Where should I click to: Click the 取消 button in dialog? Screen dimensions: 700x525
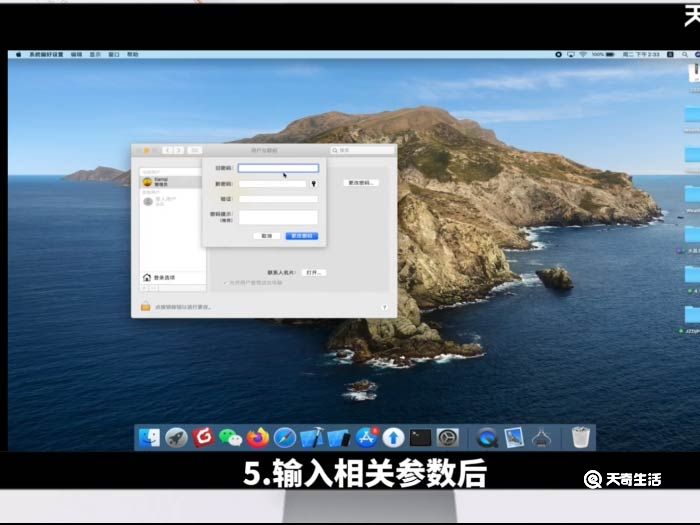266,236
